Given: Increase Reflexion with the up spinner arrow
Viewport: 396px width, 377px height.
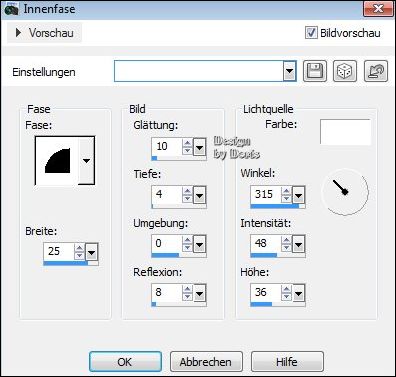Looking at the screenshot, I should click(187, 289).
